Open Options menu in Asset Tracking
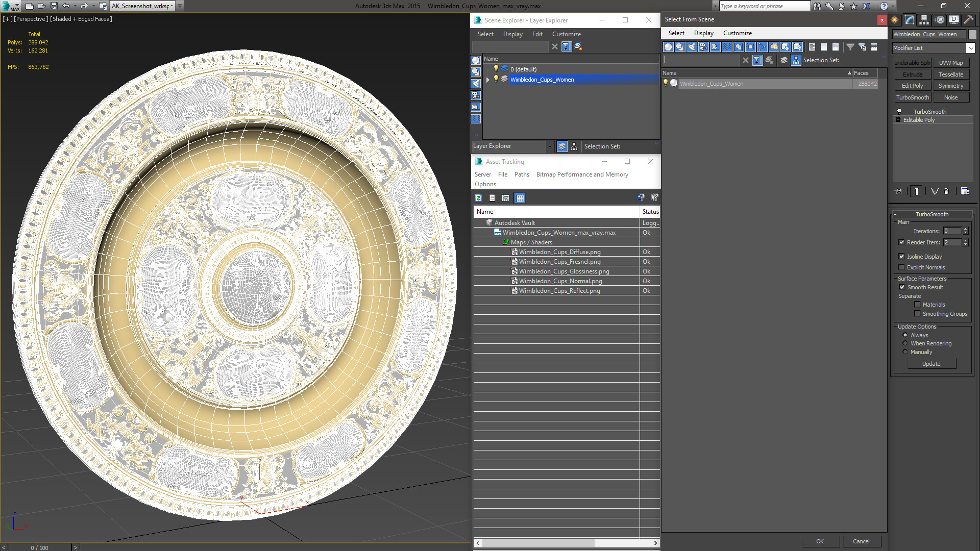Image resolution: width=980 pixels, height=551 pixels. pos(485,184)
